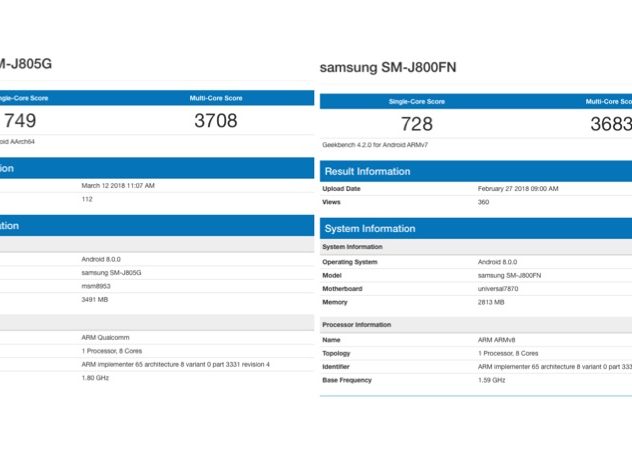632x449 pixels.
Task: Click the February 27 2018 upload date
Action: click(518, 189)
